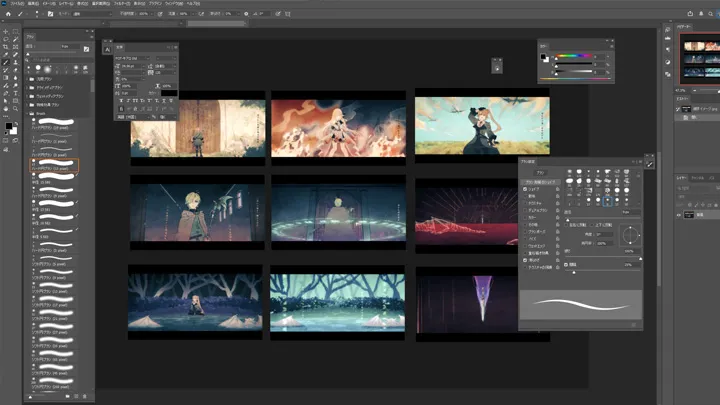Screen dimensions: 720x405
Task: Open the Image menu
Action: pyautogui.click(x=49, y=3)
